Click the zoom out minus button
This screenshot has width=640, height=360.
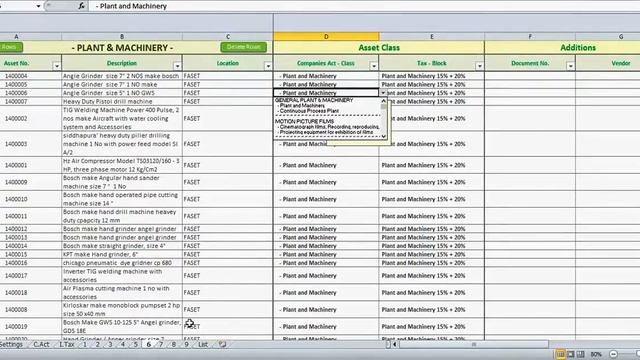pyautogui.click(x=613, y=354)
